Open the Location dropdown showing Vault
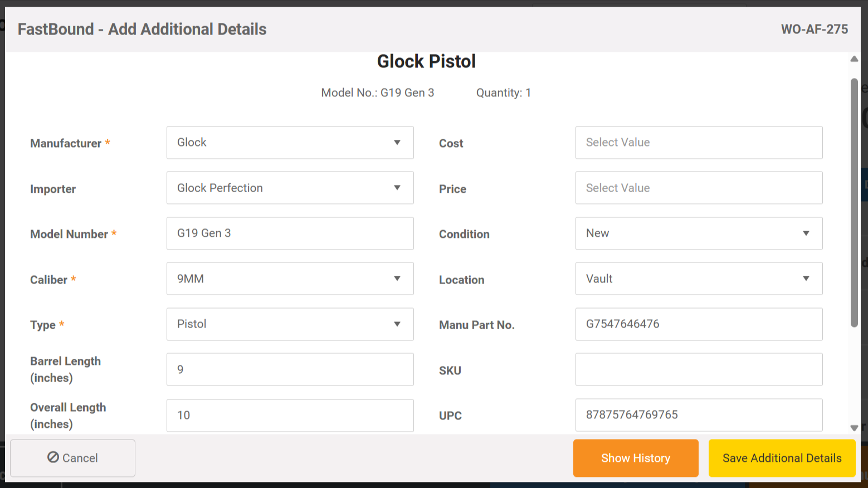 699,279
